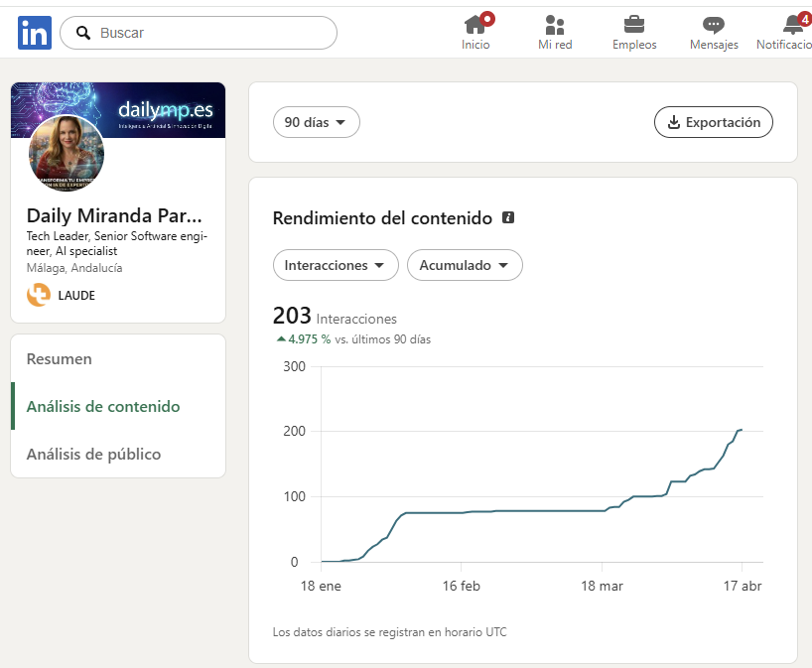This screenshot has width=812, height=668.
Task: Switch to the Análisis de público tab
Action: (x=94, y=454)
